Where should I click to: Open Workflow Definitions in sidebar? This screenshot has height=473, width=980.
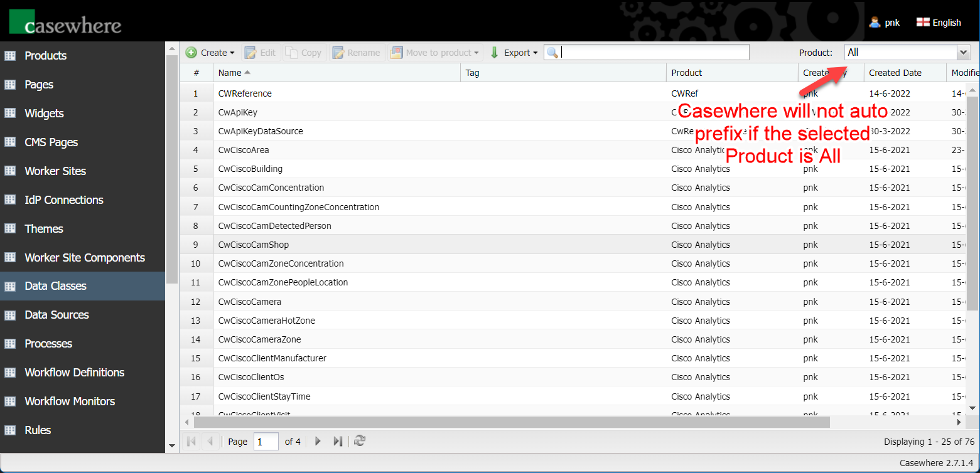(x=74, y=373)
